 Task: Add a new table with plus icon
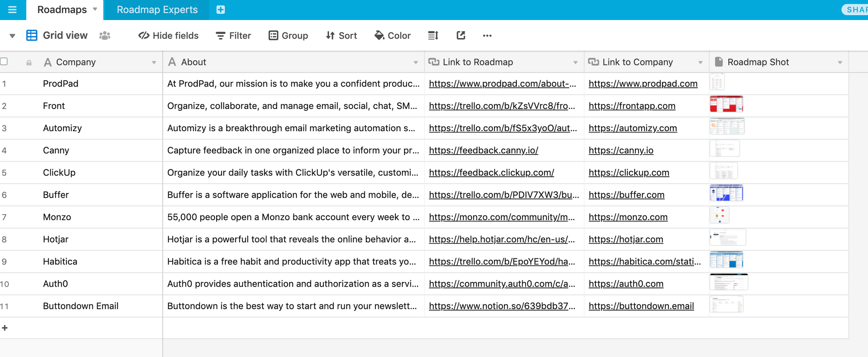[220, 10]
